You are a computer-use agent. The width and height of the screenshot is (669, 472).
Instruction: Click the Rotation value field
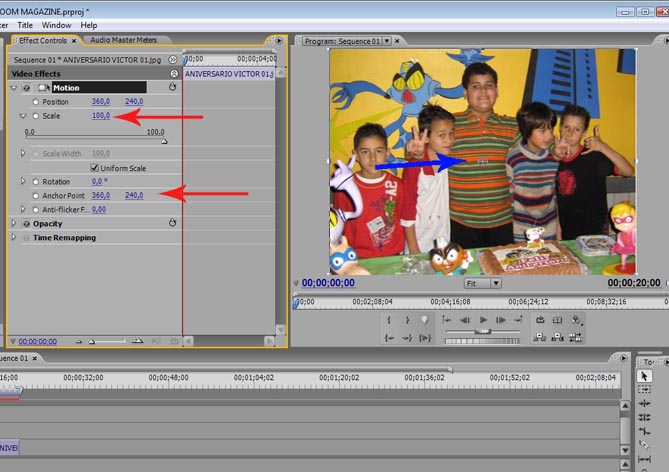click(x=98, y=182)
